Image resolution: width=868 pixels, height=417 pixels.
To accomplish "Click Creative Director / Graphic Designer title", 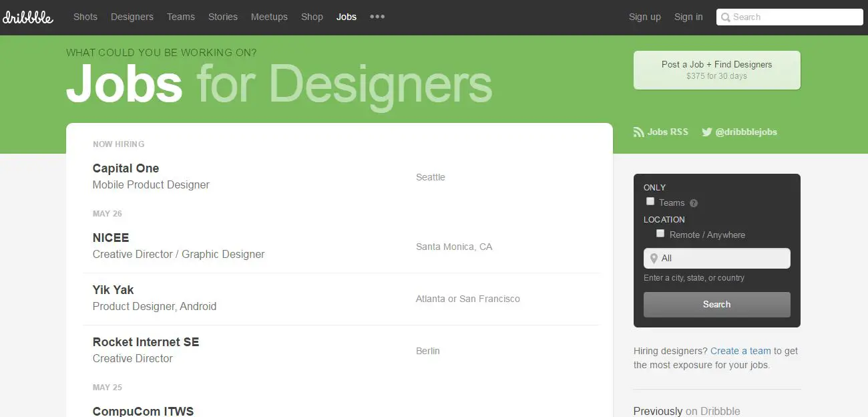I will [178, 255].
